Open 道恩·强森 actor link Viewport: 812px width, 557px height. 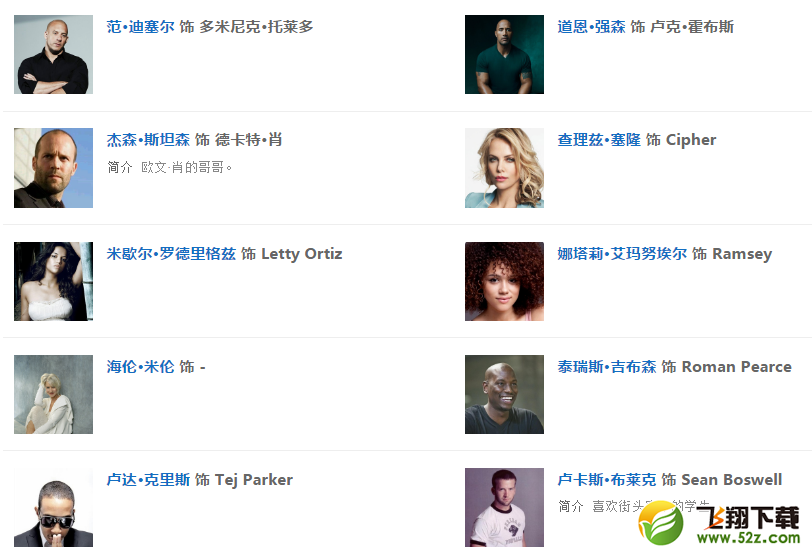click(591, 26)
